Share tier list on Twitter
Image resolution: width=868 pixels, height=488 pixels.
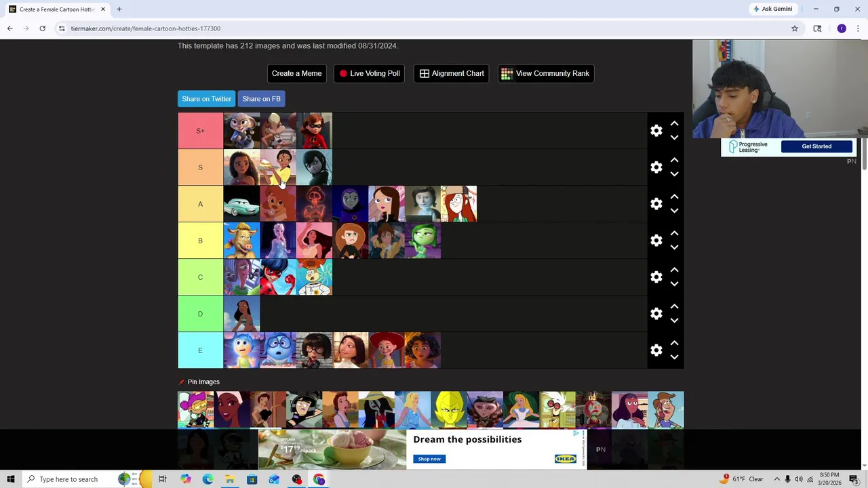click(x=206, y=99)
